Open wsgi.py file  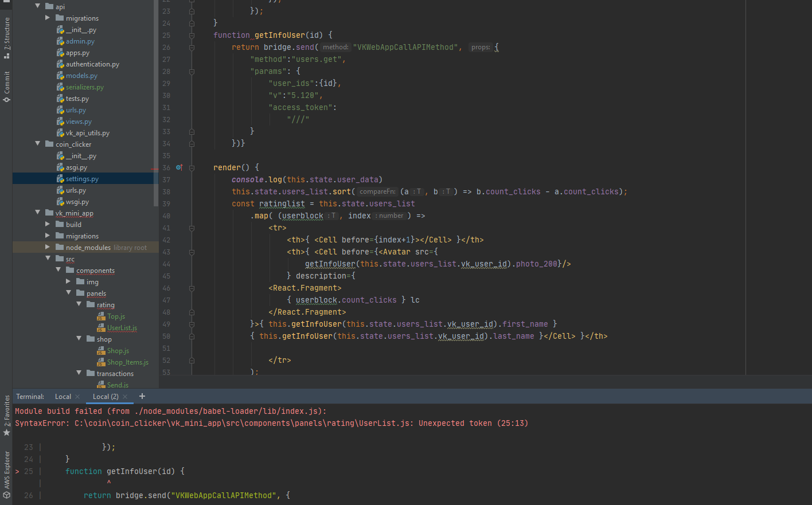click(77, 202)
